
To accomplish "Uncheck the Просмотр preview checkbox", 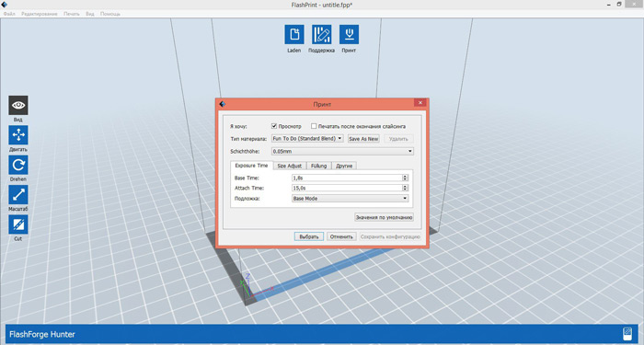I will [274, 126].
